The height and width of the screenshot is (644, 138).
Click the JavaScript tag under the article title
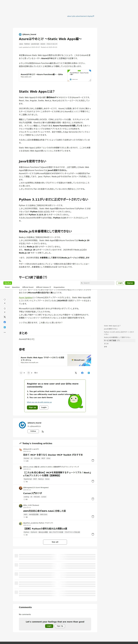[35, 44]
